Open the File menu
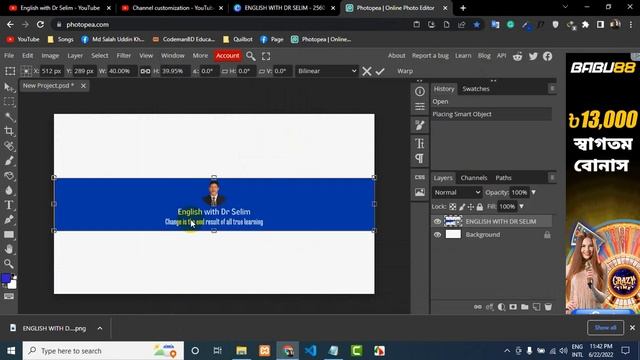The height and width of the screenshot is (360, 640). tap(9, 56)
